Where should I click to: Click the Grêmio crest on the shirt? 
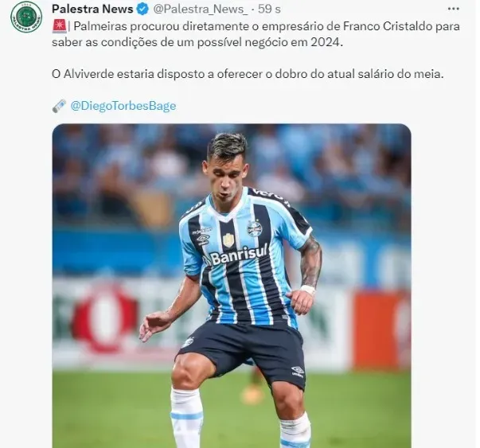(x=255, y=228)
